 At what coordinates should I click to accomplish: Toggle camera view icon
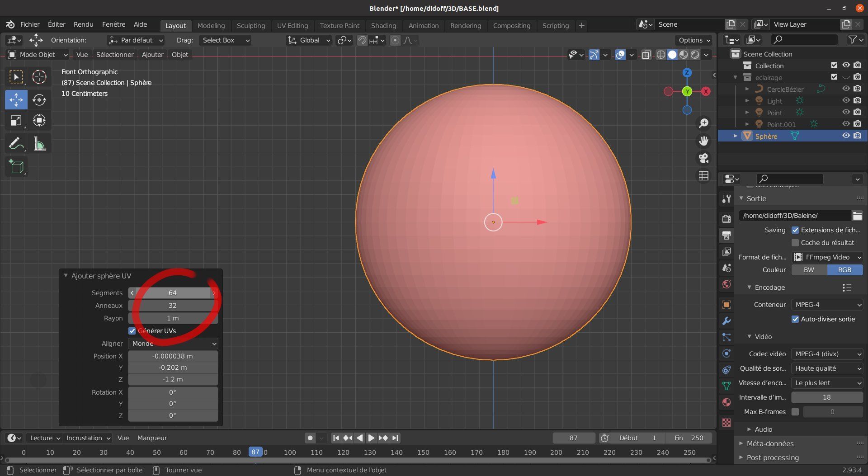tap(703, 158)
